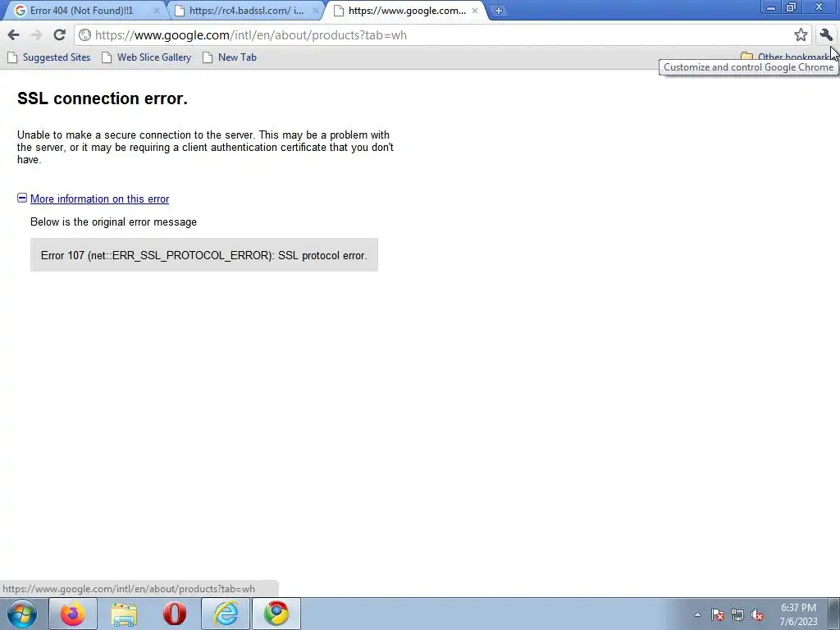Click the Show desktop strip beside the clock

click(834, 614)
